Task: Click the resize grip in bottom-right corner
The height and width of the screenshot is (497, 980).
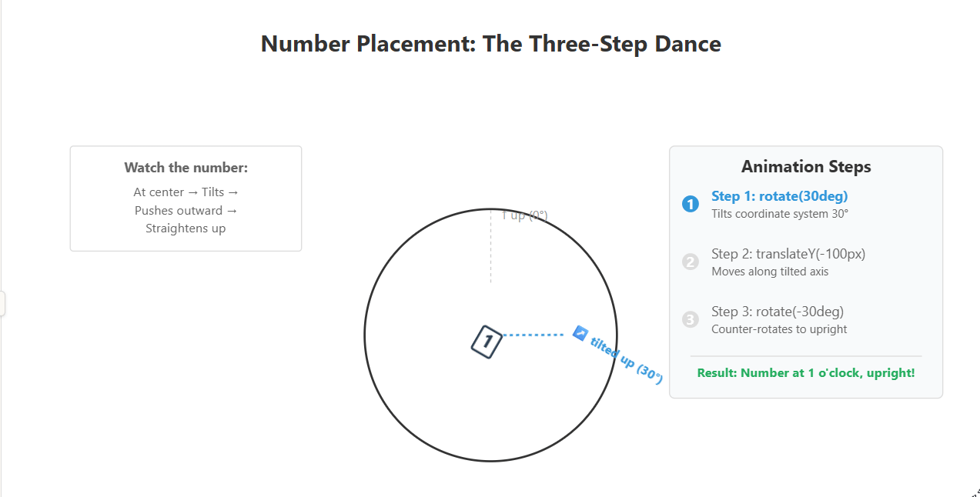Action: 975,492
